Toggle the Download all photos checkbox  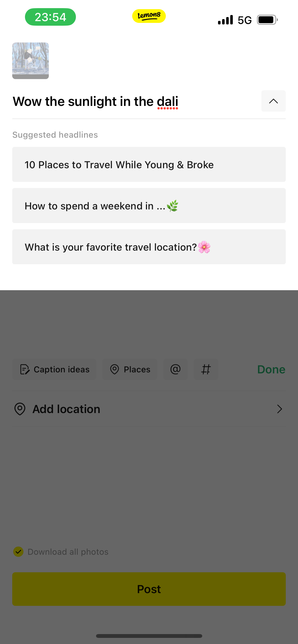coord(18,552)
